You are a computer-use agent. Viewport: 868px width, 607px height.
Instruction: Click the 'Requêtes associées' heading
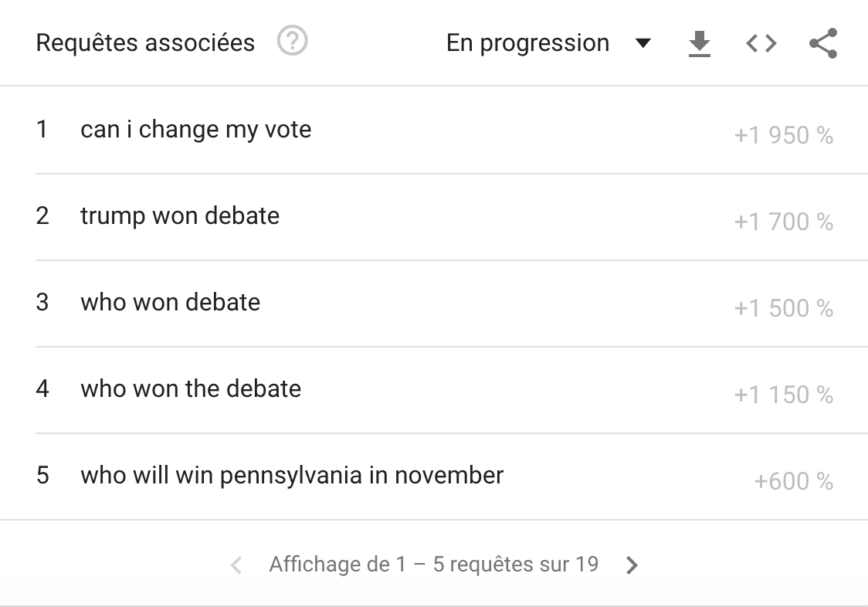point(145,43)
